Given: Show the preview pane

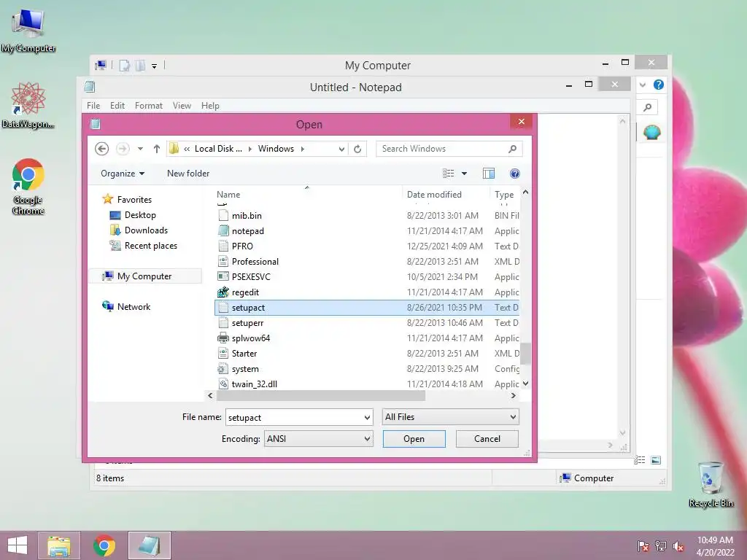Looking at the screenshot, I should click(x=489, y=174).
